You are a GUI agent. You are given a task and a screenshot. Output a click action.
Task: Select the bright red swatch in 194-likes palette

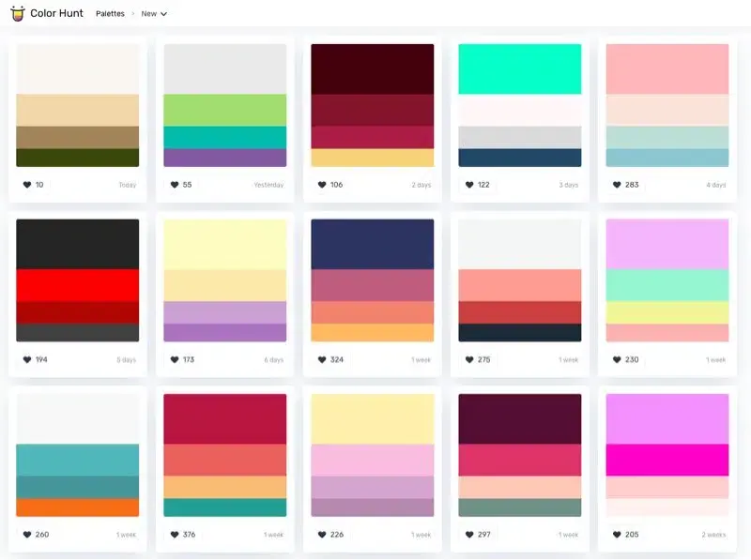pos(78,285)
